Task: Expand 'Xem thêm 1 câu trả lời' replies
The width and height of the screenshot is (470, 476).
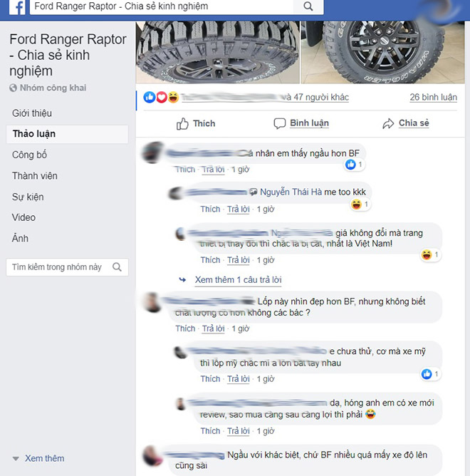Action: click(x=238, y=279)
